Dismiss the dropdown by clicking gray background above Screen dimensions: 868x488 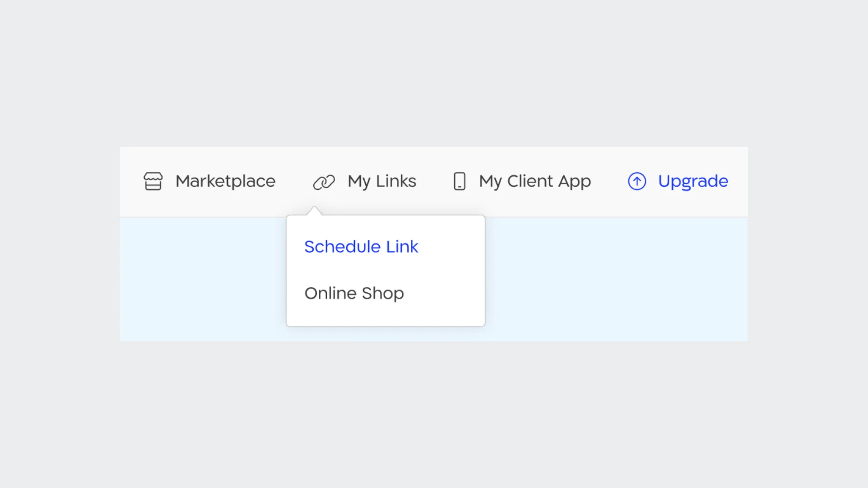tap(434, 72)
